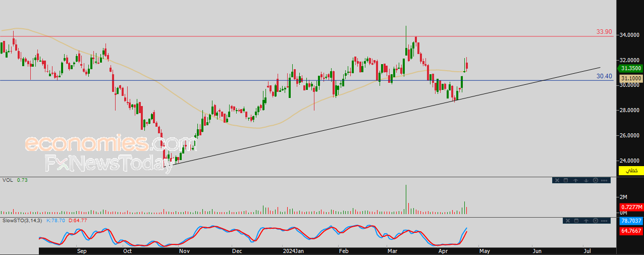Click the 34.0000 price axis label
The width and height of the screenshot is (644, 255).
(630, 35)
